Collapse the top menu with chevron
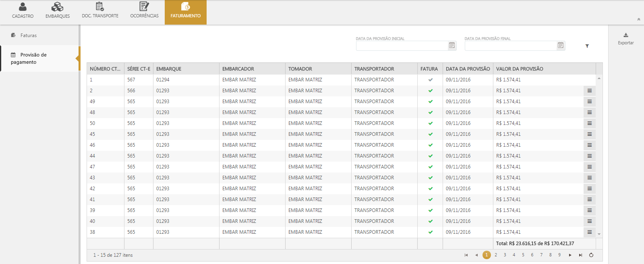This screenshot has height=264, width=644. coord(638,19)
